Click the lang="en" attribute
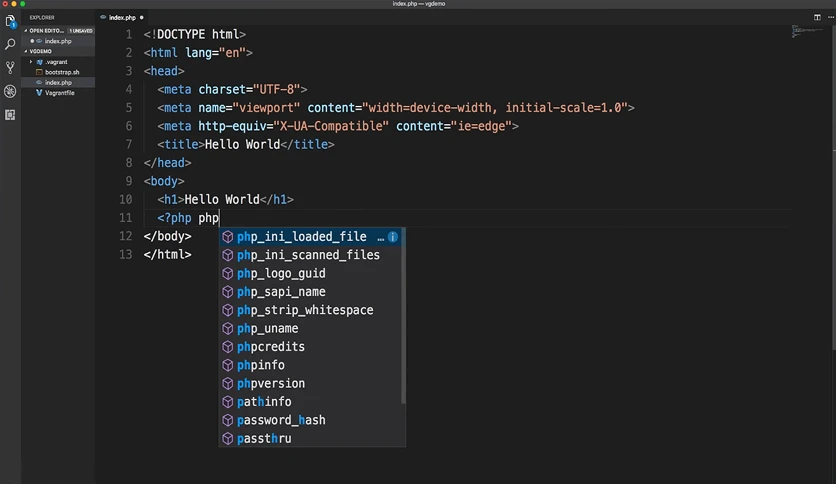836x484 pixels. [x=215, y=53]
